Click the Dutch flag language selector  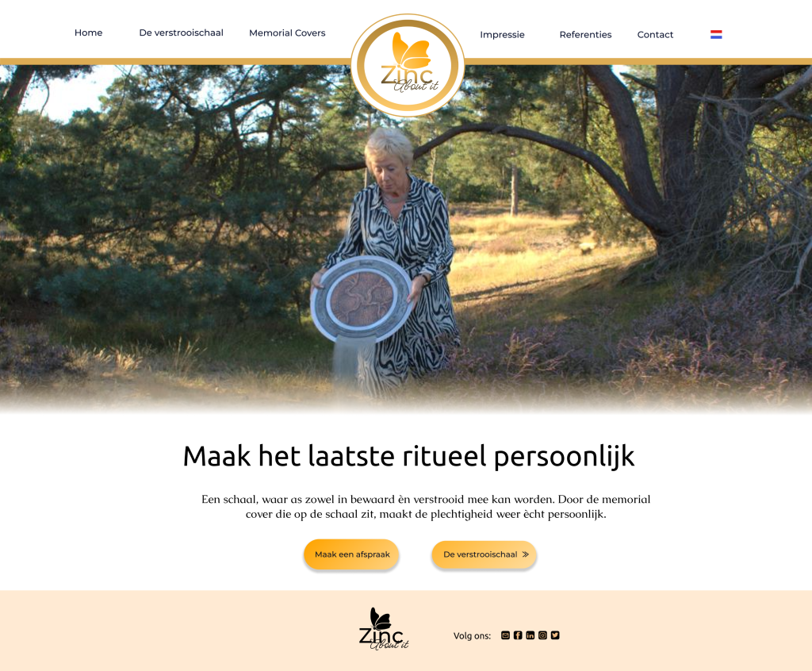click(716, 35)
